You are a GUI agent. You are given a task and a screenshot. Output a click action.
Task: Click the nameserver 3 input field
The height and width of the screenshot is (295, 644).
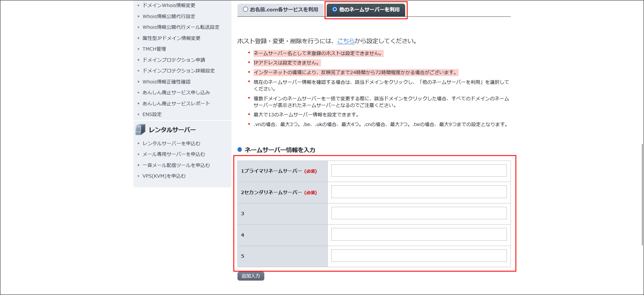coord(419,213)
